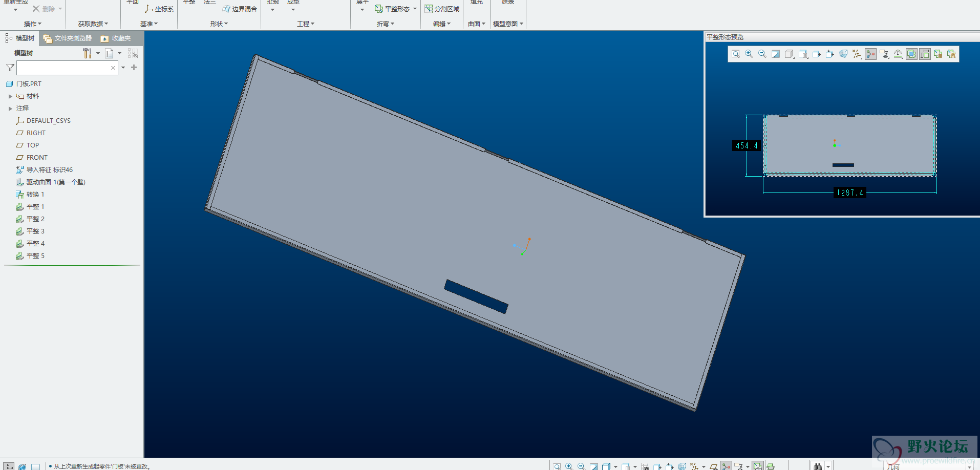980x470 pixels.
Task: Open the 工程 ribbon group dropdown
Action: point(306,24)
